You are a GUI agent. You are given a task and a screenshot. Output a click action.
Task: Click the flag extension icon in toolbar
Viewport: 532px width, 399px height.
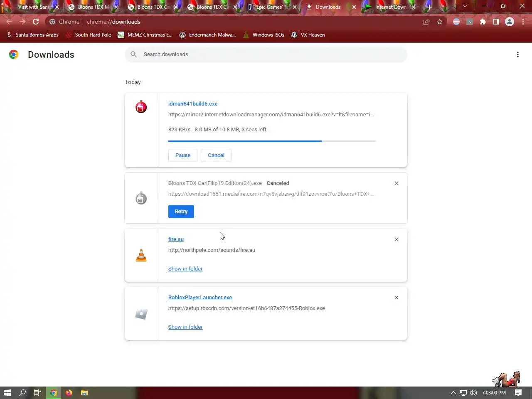[x=456, y=22]
